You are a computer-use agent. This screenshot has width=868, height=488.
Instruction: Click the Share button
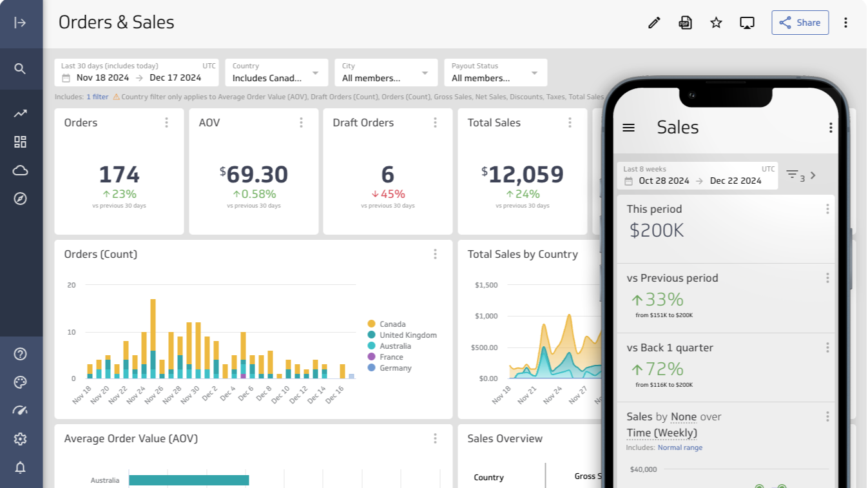coord(800,23)
